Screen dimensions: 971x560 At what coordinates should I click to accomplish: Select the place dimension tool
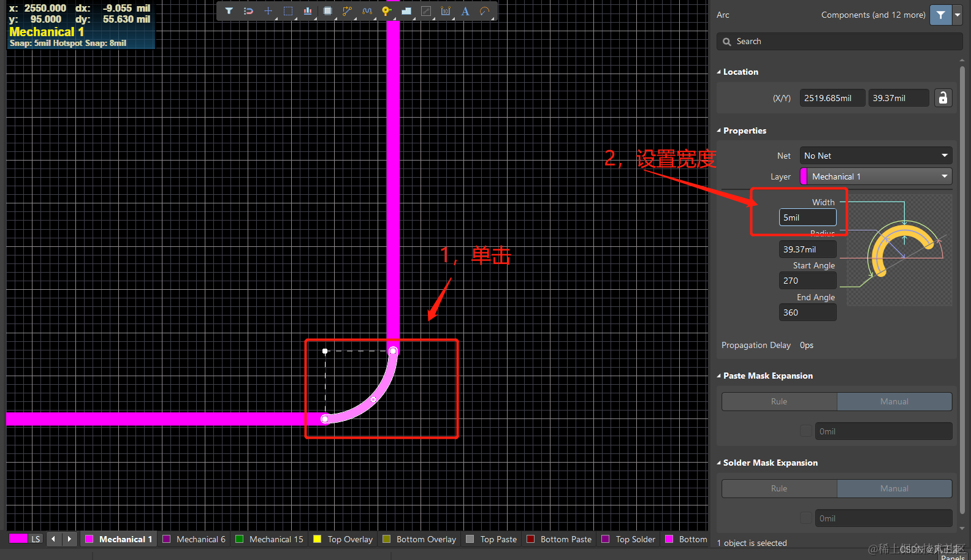(x=446, y=11)
